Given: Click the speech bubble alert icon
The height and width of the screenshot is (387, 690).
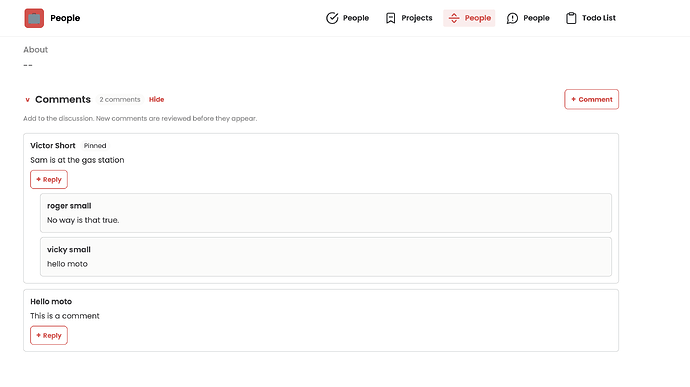Looking at the screenshot, I should click(x=512, y=18).
